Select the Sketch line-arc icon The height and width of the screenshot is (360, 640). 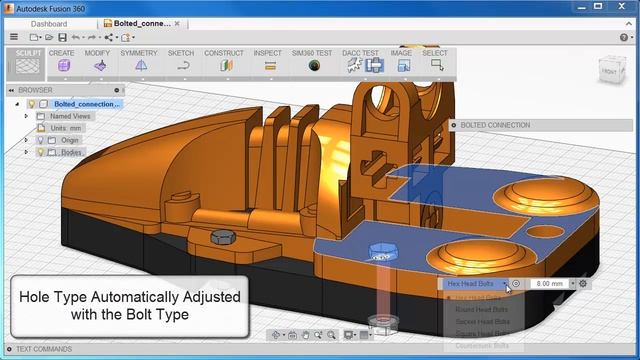tap(184, 65)
